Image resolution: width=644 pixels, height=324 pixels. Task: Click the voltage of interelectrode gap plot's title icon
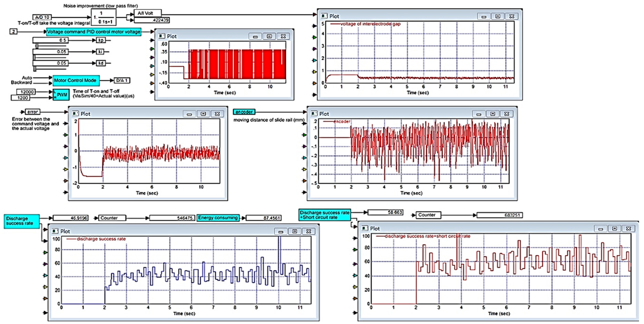(x=324, y=16)
